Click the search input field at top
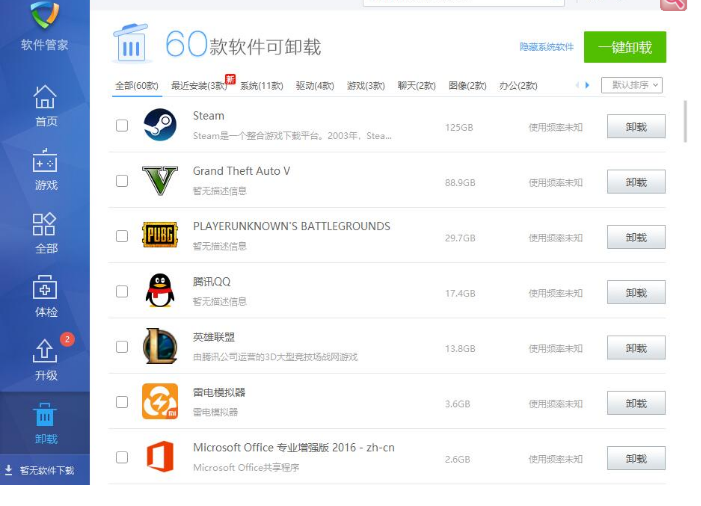This screenshot has height=506, width=701. (464, 3)
